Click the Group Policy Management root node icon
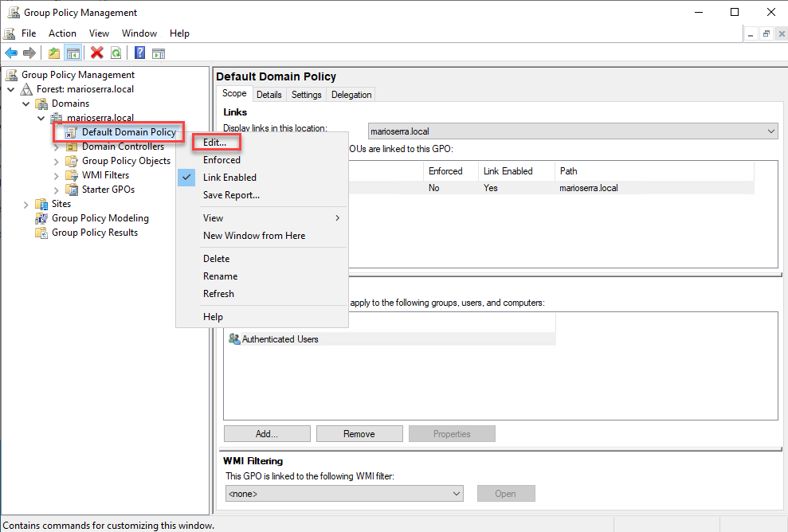The image size is (788, 532). point(11,75)
